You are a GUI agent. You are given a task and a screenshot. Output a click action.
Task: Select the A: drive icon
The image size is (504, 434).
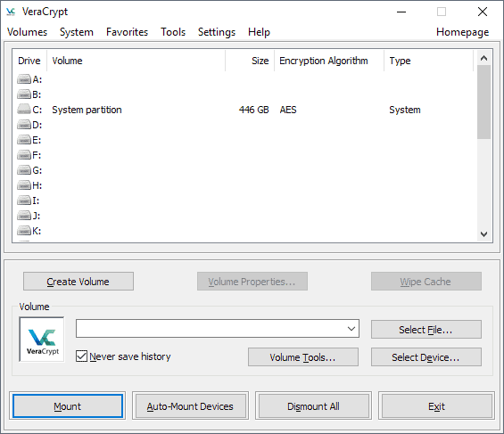[24, 79]
